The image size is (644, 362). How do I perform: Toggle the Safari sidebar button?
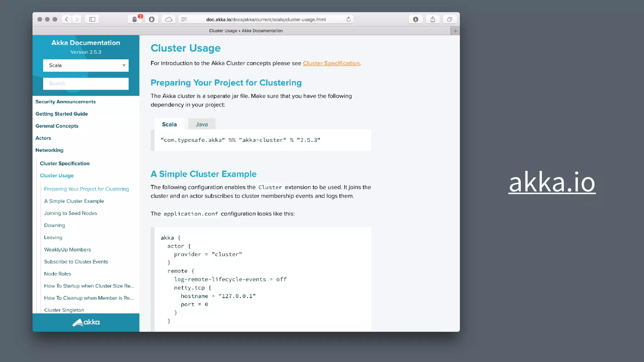tap(92, 19)
